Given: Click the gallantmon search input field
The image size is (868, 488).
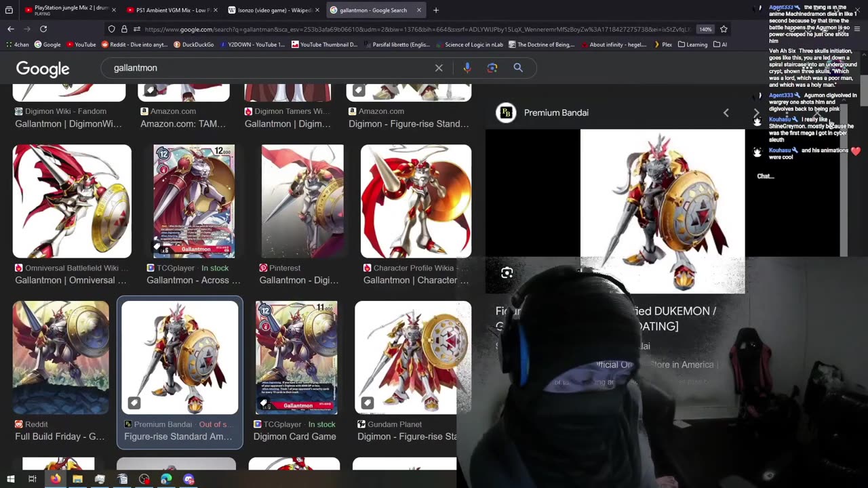Looking at the screenshot, I should (271, 68).
